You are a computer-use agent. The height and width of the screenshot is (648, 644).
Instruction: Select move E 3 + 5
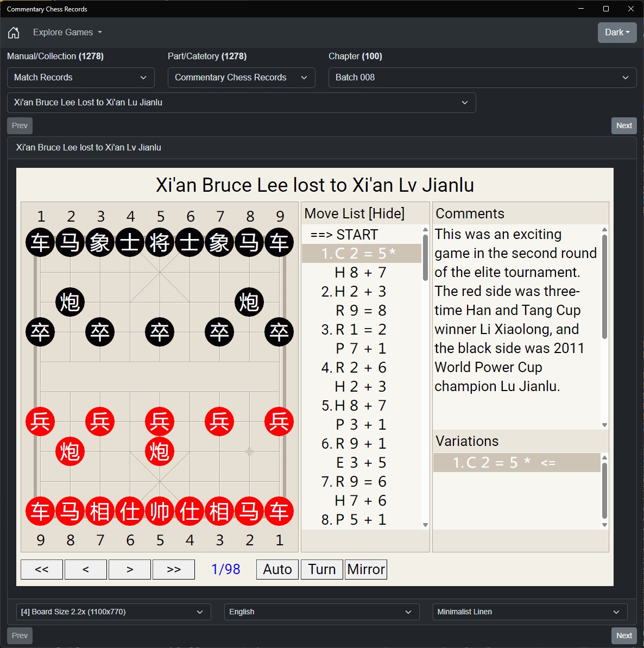point(362,462)
